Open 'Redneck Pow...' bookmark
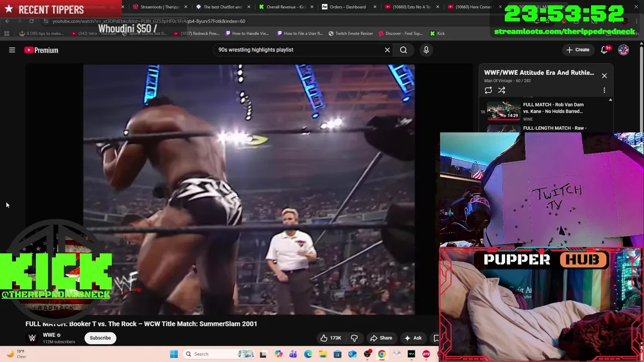 click(197, 34)
